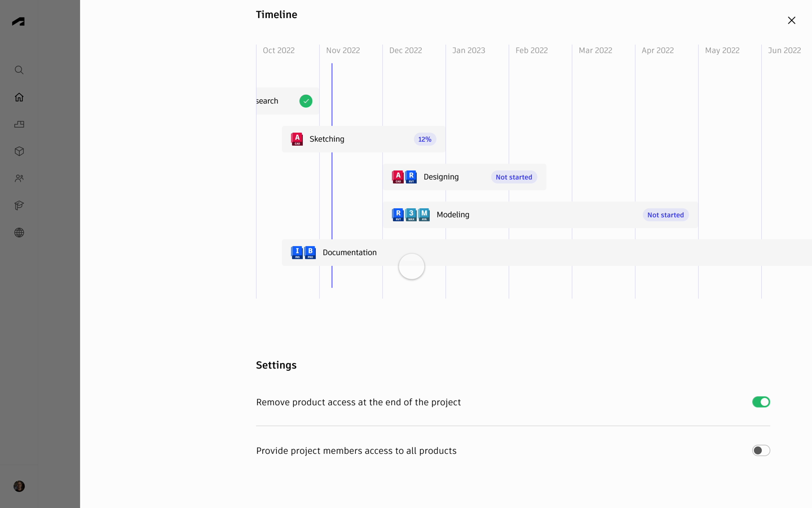Screen dimensions: 812x508
Task: Enable access to all products toggle
Action: click(x=761, y=450)
